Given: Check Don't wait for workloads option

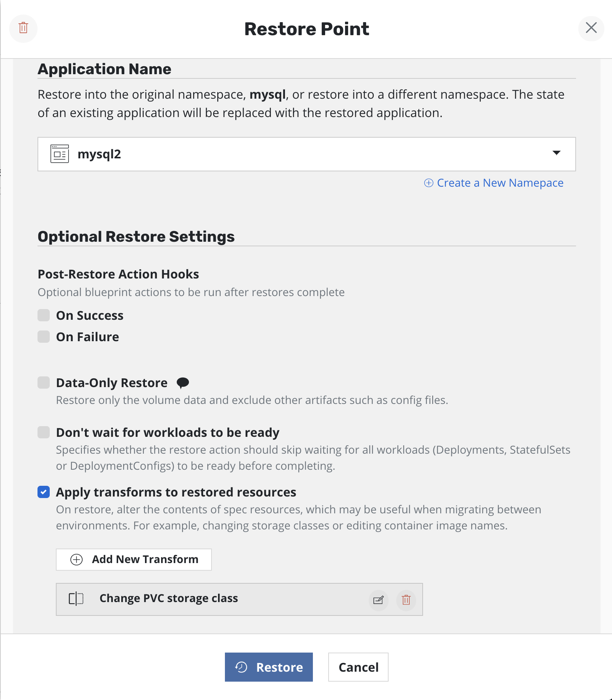Looking at the screenshot, I should pos(44,433).
